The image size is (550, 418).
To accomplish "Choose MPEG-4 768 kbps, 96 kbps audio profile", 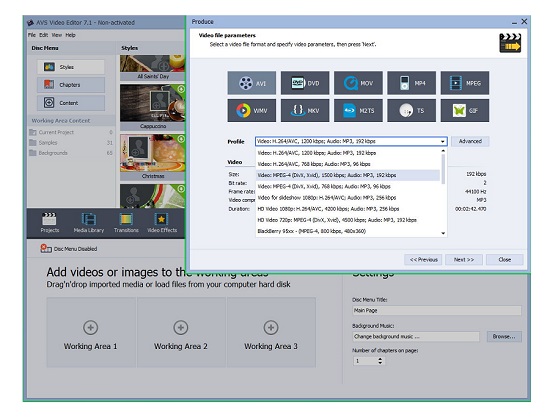I will pos(348,187).
